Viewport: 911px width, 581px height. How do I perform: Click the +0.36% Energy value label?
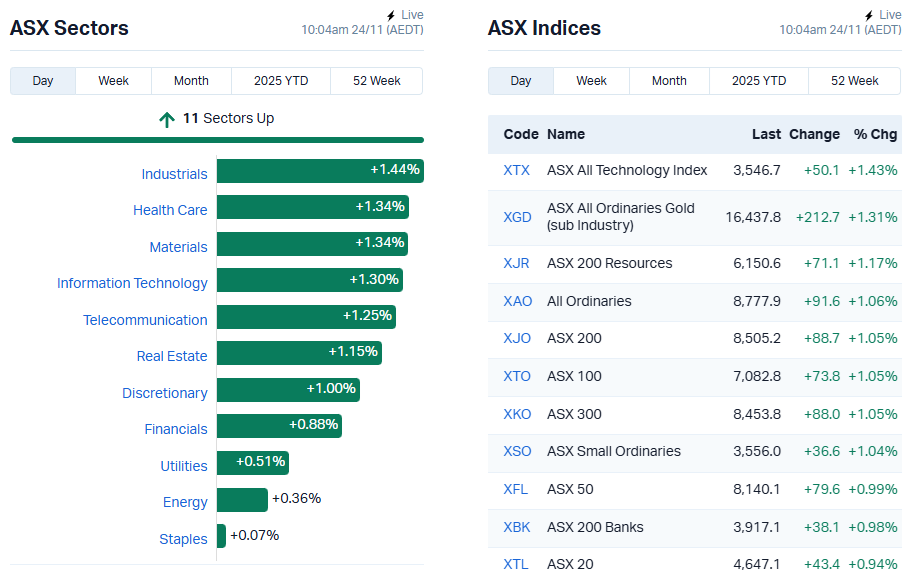pos(296,498)
